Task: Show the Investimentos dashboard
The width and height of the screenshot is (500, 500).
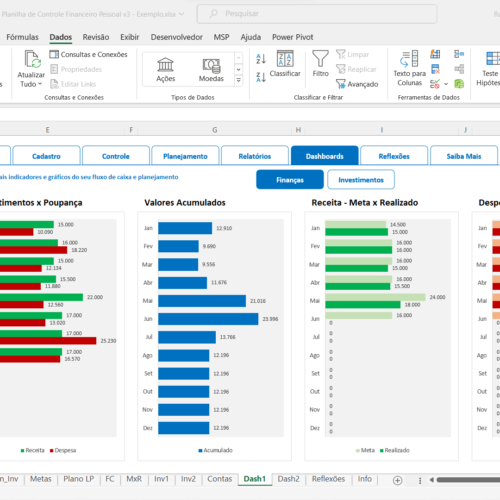Action: click(361, 180)
